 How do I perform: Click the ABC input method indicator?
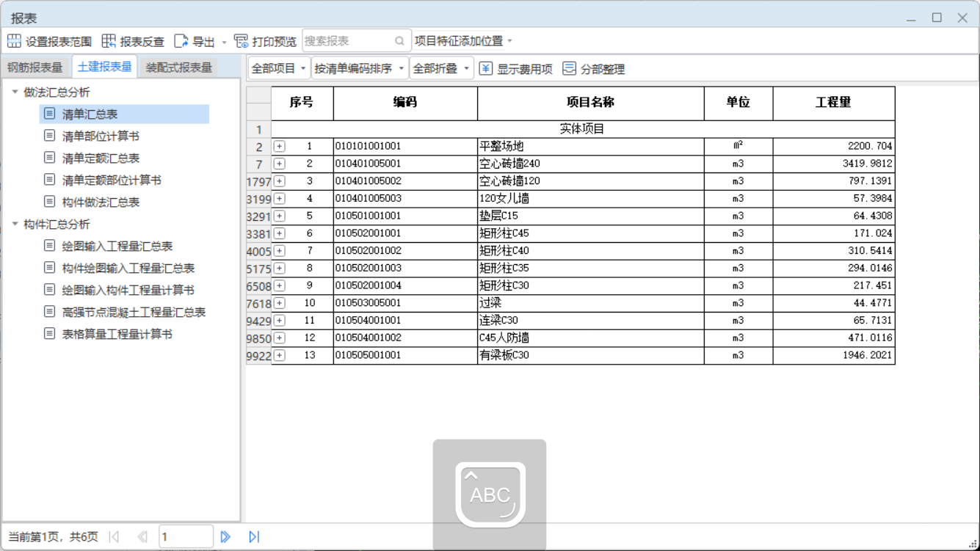pyautogui.click(x=490, y=495)
